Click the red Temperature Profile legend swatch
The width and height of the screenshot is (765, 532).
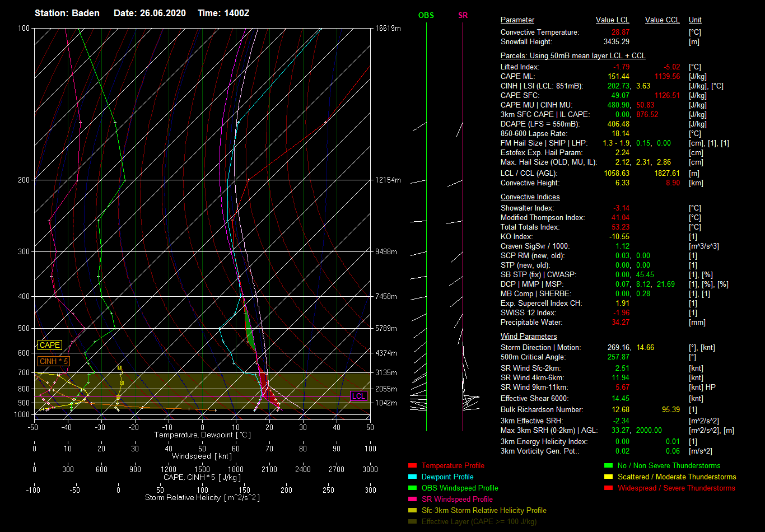click(x=412, y=465)
